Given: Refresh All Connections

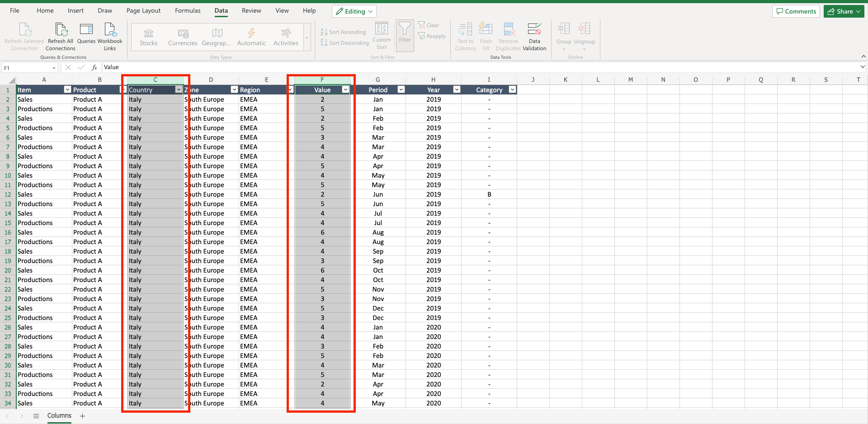Looking at the screenshot, I should 60,36.
